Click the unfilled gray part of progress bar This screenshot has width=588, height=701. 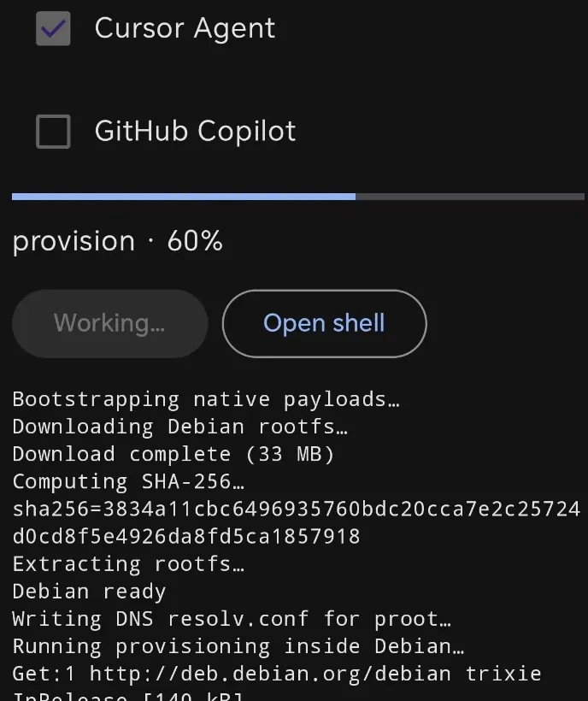click(470, 197)
